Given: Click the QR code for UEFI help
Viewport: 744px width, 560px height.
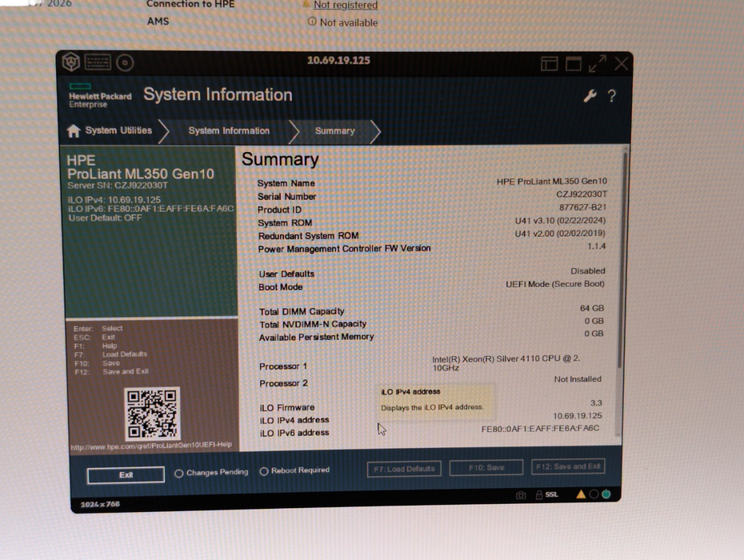Looking at the screenshot, I should 152,413.
